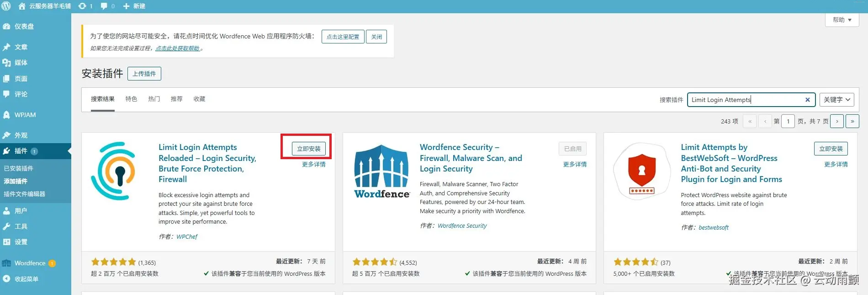
Task: Click the 工具 wrench icon in sidebar
Action: coord(6,226)
